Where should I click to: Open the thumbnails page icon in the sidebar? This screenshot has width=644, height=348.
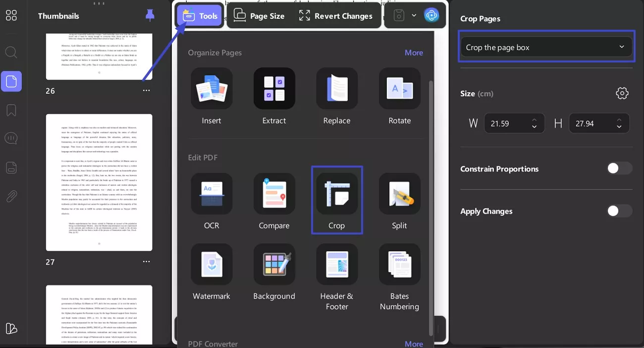pyautogui.click(x=11, y=81)
